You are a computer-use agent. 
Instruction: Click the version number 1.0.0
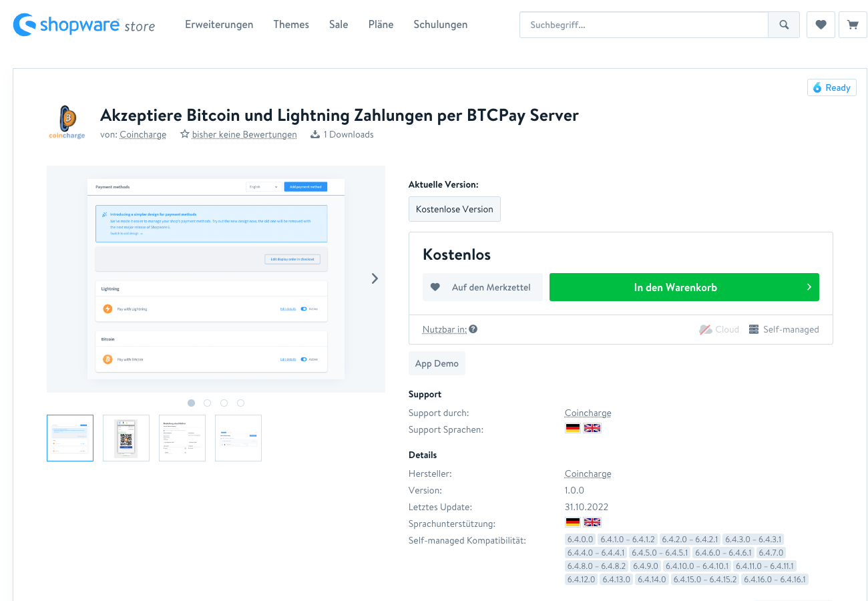click(575, 490)
